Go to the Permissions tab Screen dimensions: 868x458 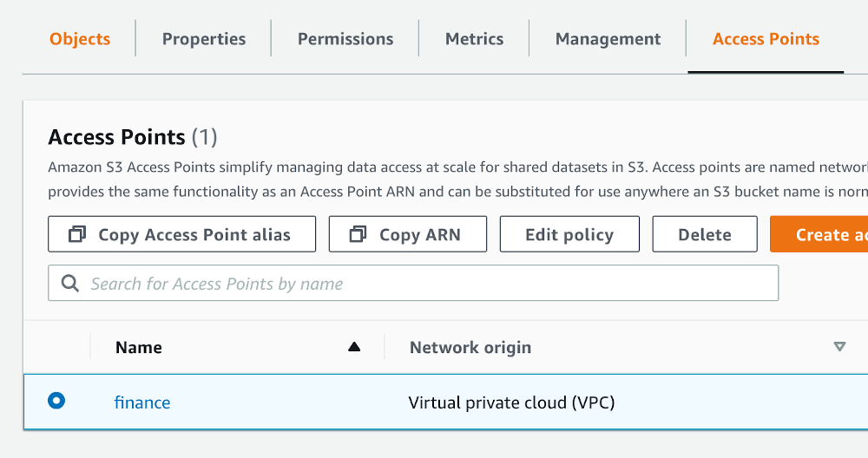345,39
